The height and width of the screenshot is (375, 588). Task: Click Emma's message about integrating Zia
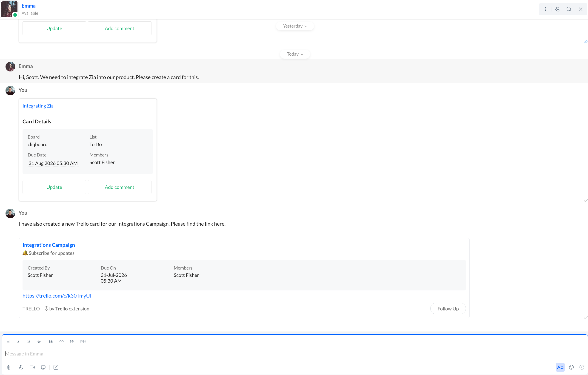tap(109, 77)
